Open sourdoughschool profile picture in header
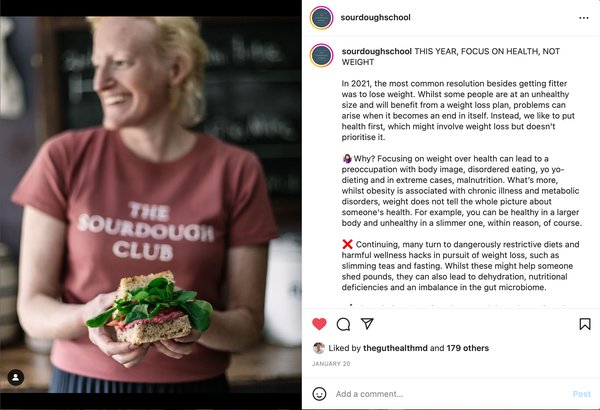This screenshot has height=410, width=600. [x=321, y=18]
